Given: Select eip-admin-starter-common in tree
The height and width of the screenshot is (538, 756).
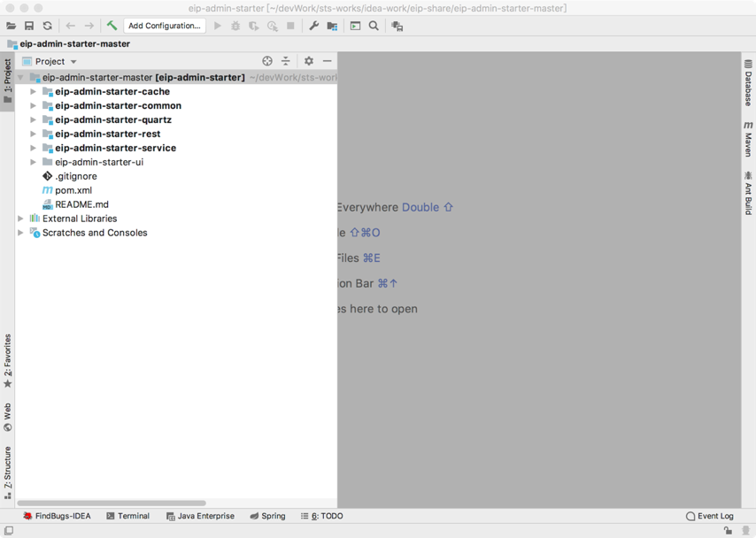Looking at the screenshot, I should (118, 105).
